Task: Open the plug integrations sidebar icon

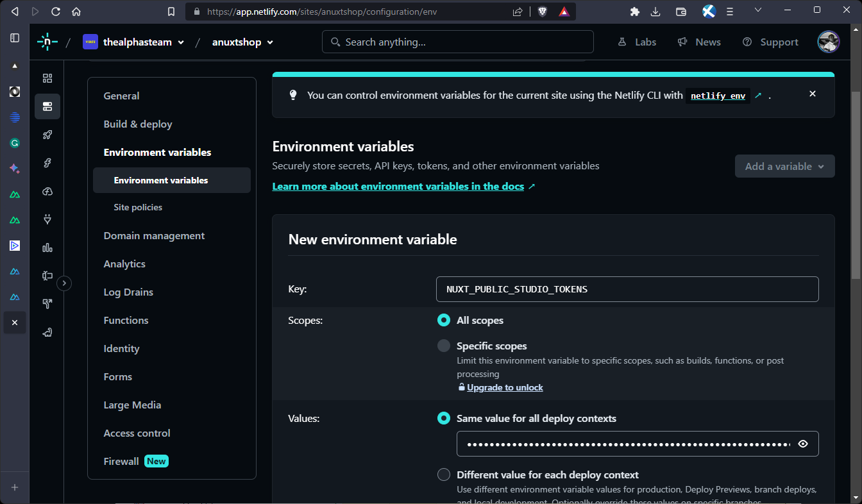Action: (x=47, y=219)
